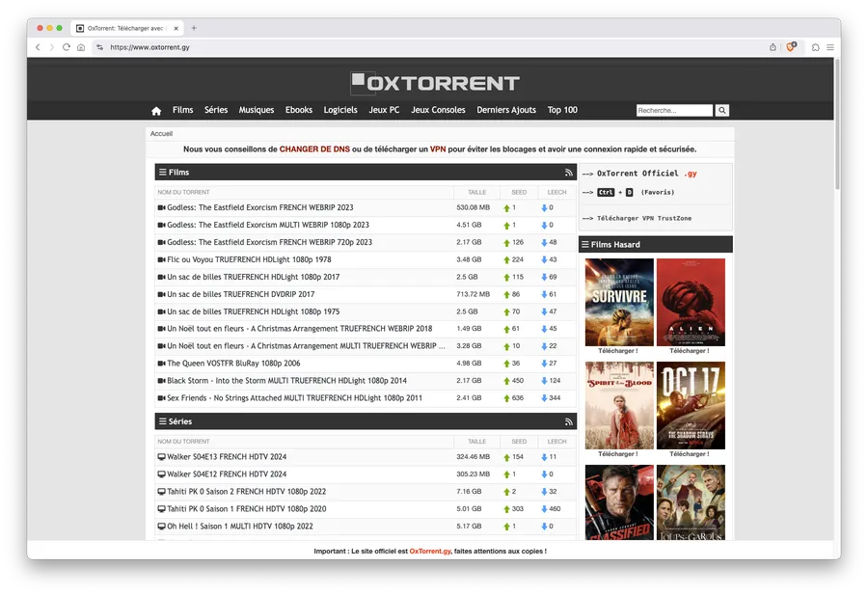The image size is (868, 595).
Task: Open Oh Hell Saison 1 MULTI HDTV
Action: (x=240, y=527)
